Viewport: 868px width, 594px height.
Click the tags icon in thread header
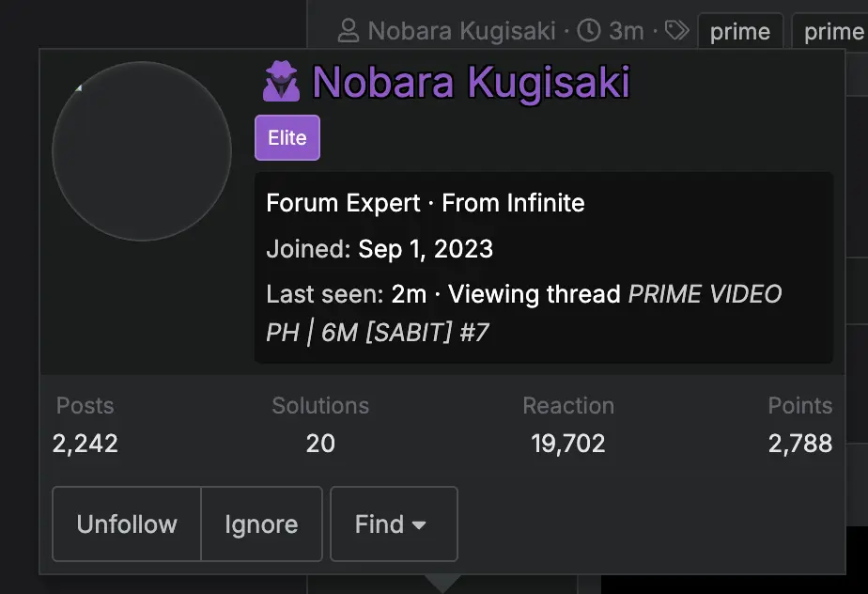click(676, 30)
